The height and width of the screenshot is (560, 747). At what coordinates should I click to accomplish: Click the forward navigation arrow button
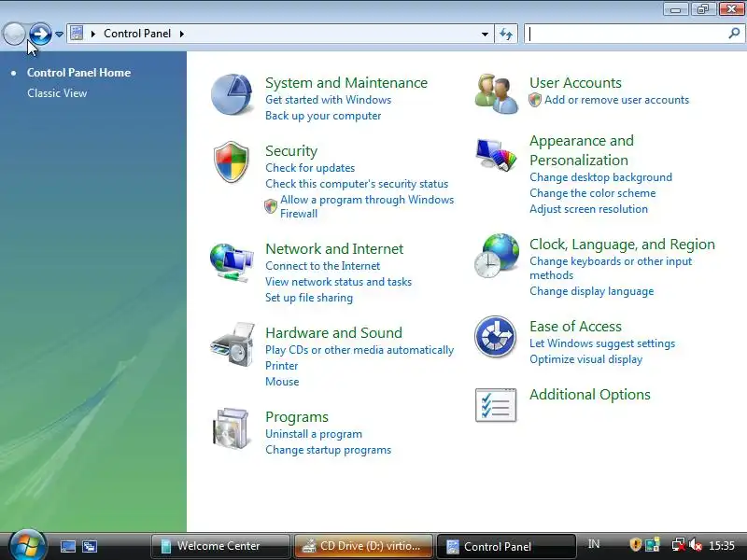40,34
